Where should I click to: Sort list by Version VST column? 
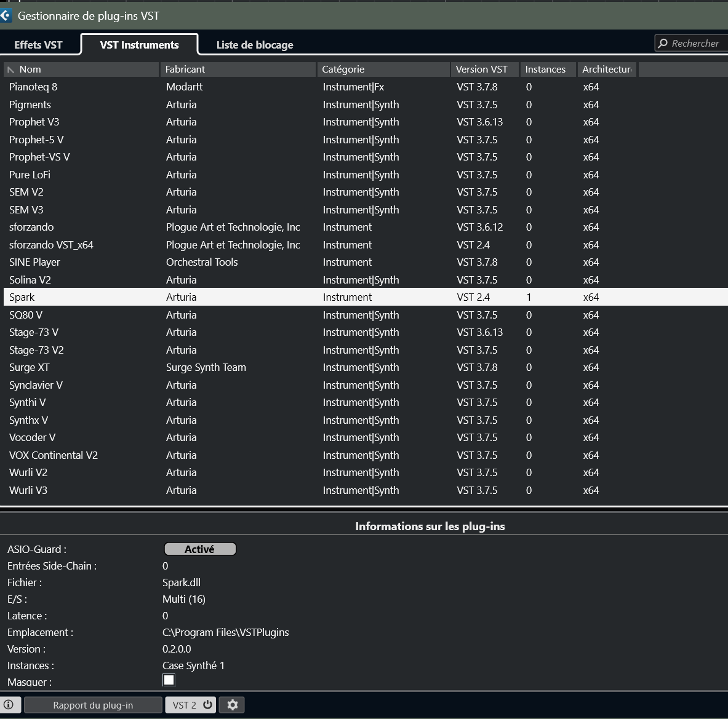(484, 70)
